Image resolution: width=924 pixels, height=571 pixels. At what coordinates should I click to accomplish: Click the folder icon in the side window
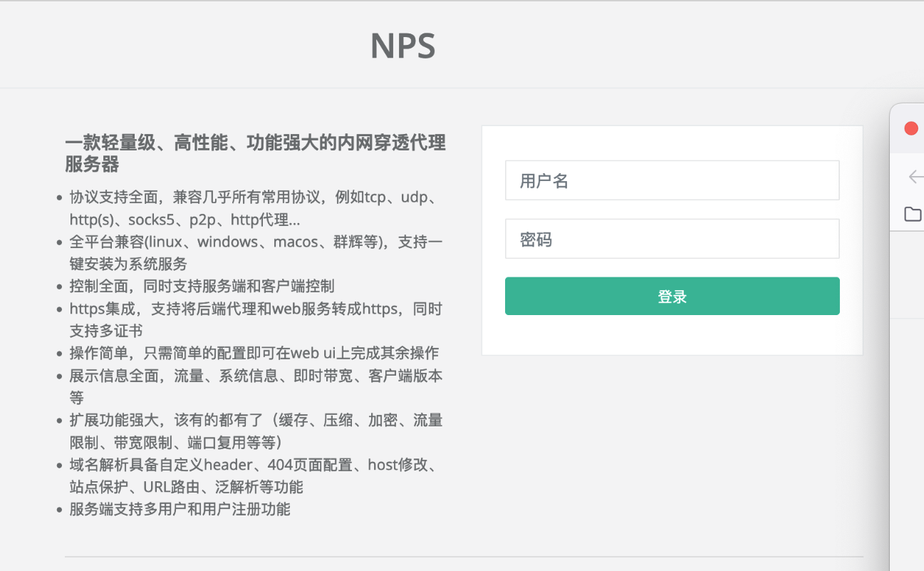tap(913, 214)
